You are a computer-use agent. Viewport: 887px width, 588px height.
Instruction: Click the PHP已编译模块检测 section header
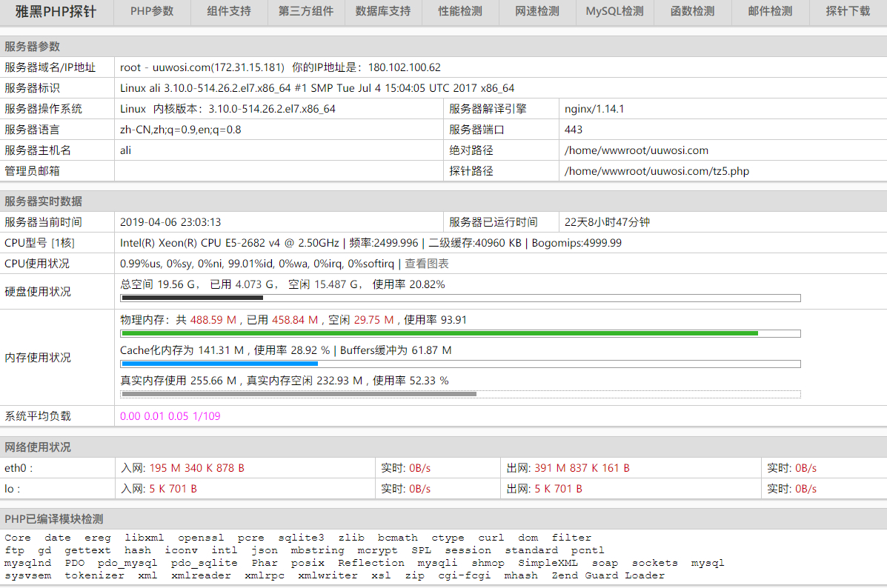coord(54,519)
